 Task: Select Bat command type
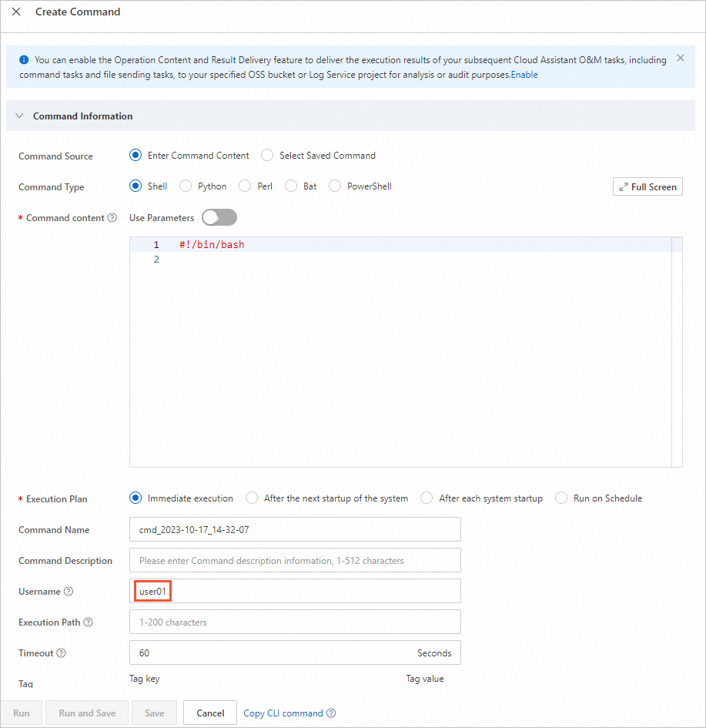pos(291,186)
